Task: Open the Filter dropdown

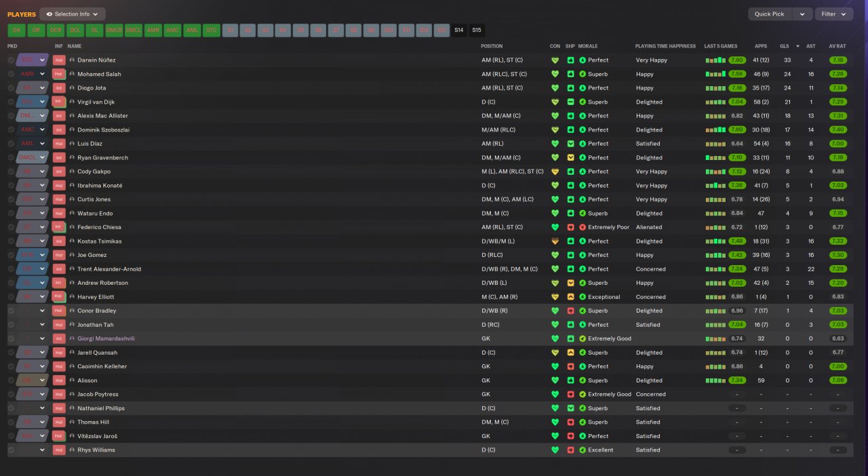Action: point(834,14)
